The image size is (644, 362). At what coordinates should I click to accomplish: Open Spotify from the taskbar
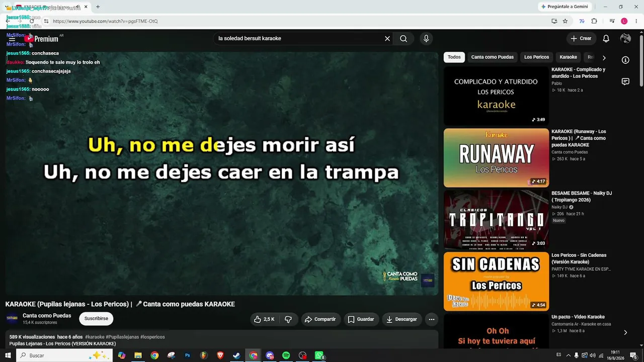coord(286,355)
